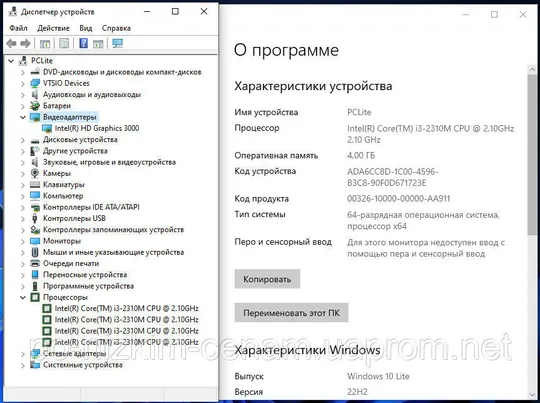Select the Видеоадаптеры display adapter icon

point(35,117)
